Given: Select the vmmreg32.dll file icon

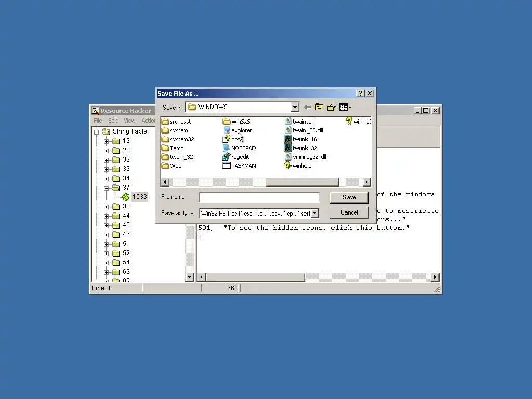Looking at the screenshot, I should [288, 157].
